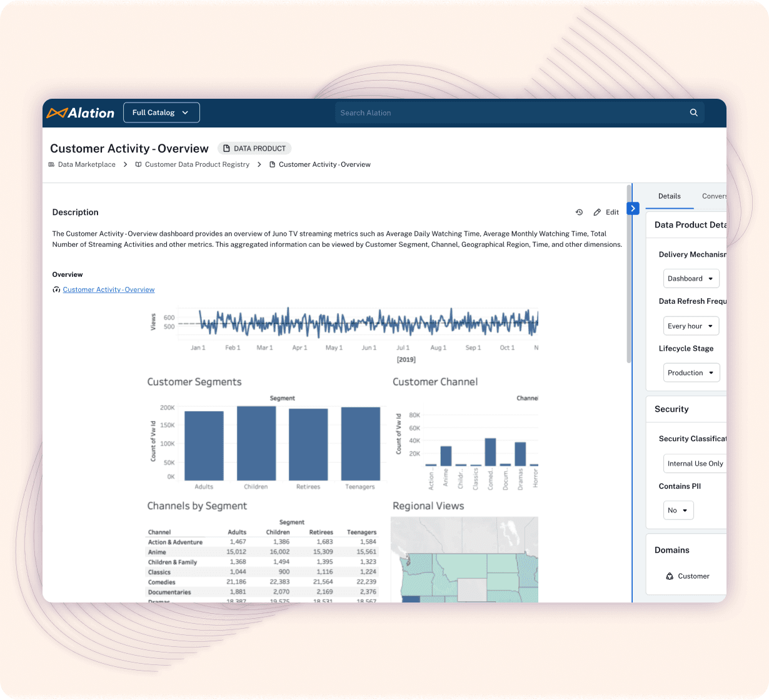Select the Edit pencil icon

click(x=597, y=212)
